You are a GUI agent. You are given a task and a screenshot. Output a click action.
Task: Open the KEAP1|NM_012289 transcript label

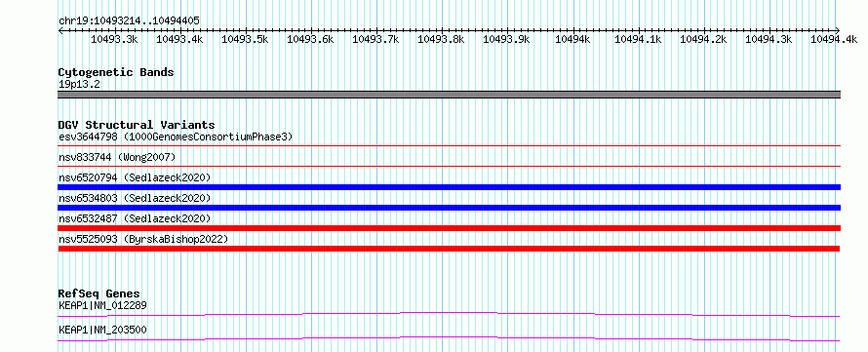102,305
